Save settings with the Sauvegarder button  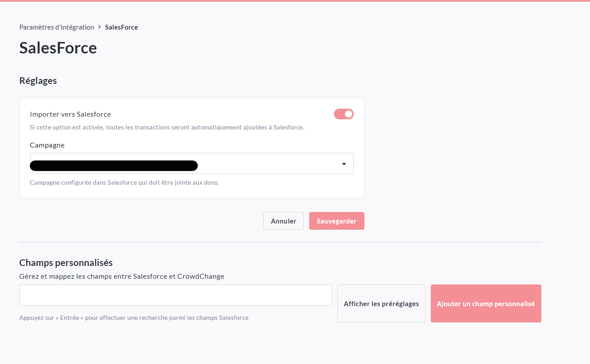337,221
